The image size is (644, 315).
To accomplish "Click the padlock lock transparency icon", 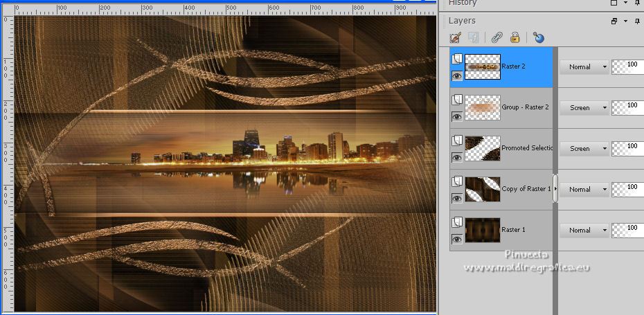I will [x=515, y=38].
